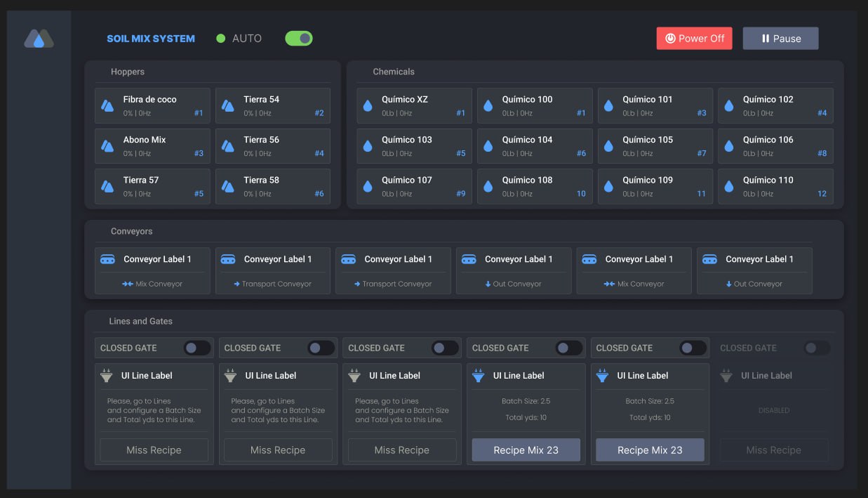
Task: Click the Químico 110 droplet icon
Action: pyautogui.click(x=729, y=187)
